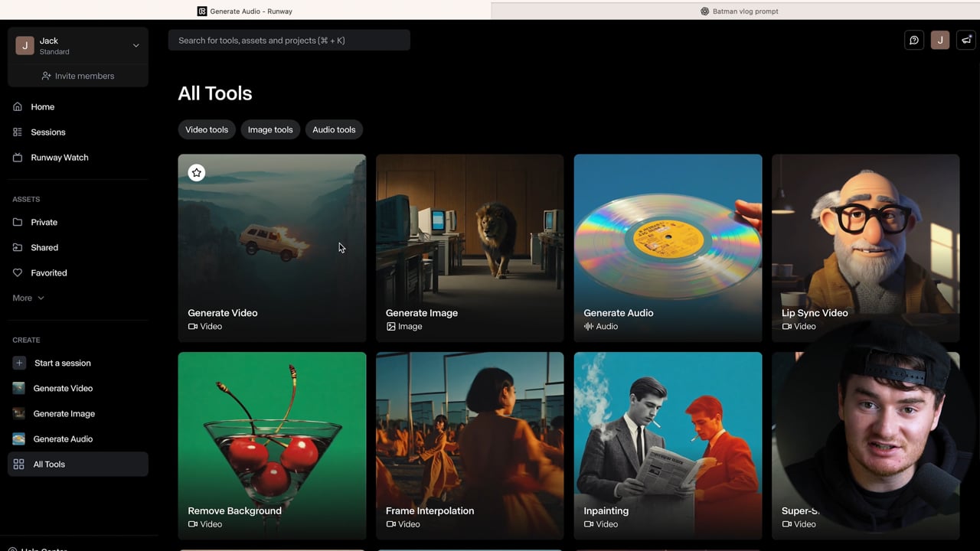Click the Invite members button
The image size is (980, 551).
tap(78, 76)
